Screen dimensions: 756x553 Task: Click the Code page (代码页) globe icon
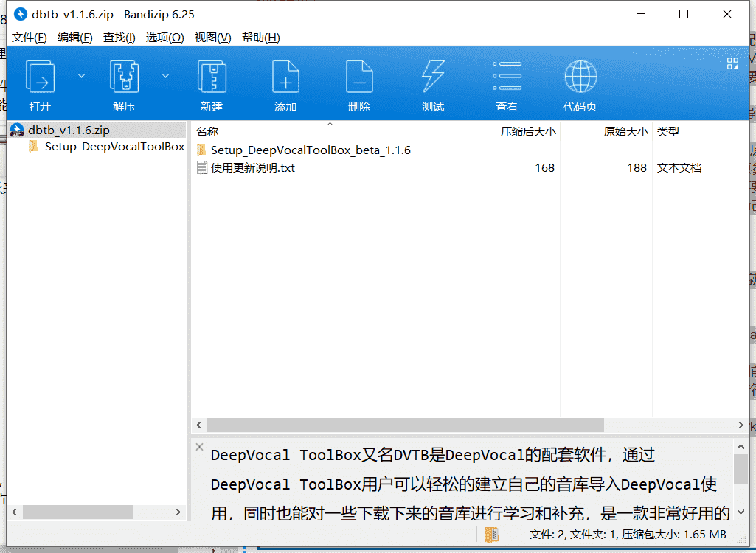(x=580, y=76)
